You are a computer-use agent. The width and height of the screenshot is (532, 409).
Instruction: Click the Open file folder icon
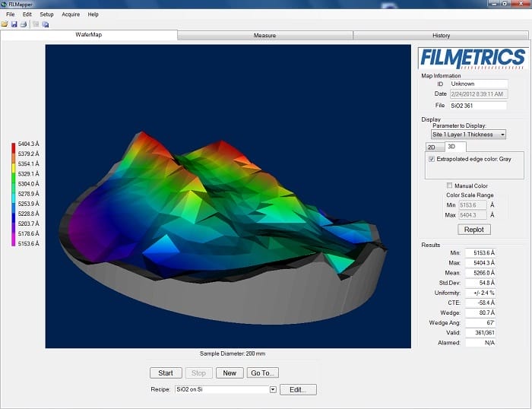click(x=5, y=24)
